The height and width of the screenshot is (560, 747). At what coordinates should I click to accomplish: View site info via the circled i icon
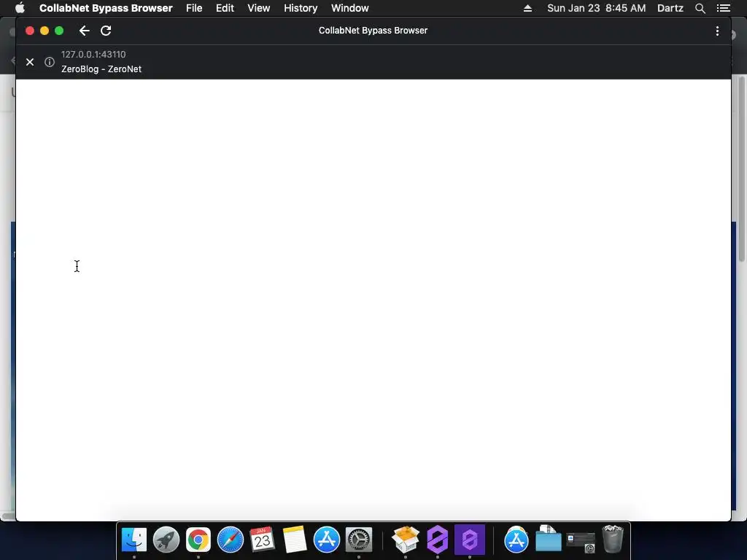(x=50, y=62)
